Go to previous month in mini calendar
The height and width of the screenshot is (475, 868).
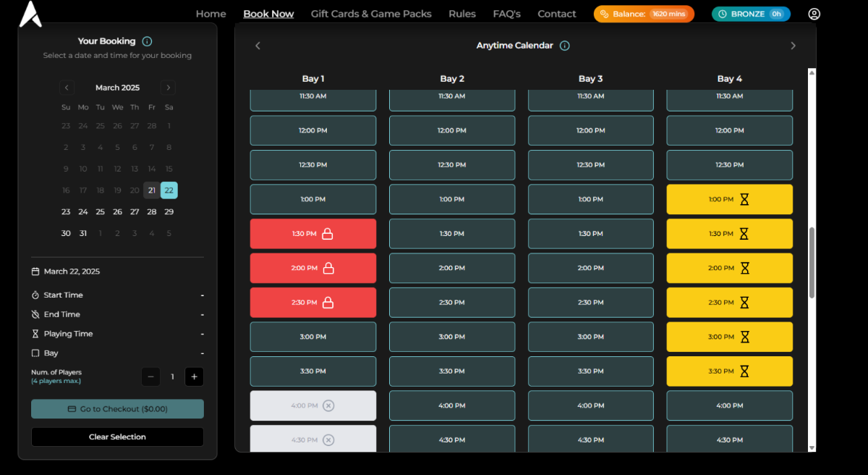coord(67,88)
